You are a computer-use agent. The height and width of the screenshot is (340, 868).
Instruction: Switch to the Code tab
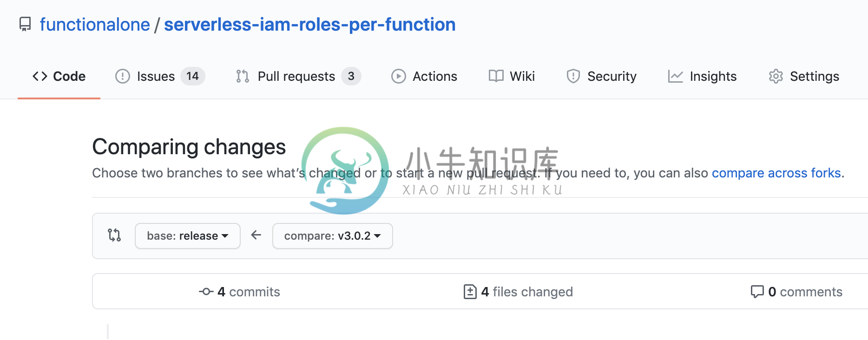pyautogui.click(x=59, y=76)
